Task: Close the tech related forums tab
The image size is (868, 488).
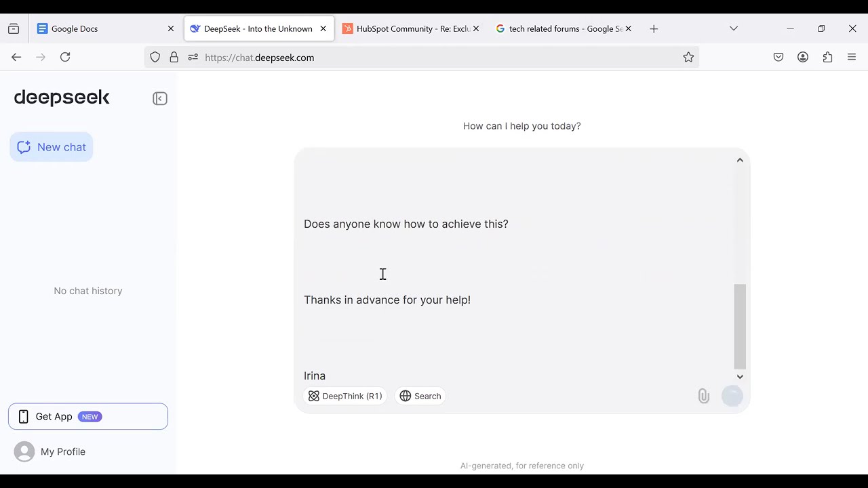Action: [629, 28]
